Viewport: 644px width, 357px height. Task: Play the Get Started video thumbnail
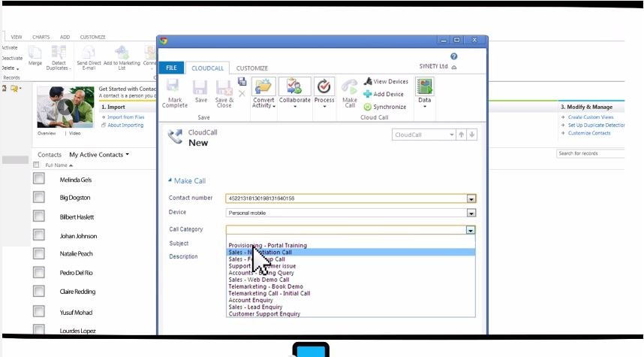tap(65, 106)
